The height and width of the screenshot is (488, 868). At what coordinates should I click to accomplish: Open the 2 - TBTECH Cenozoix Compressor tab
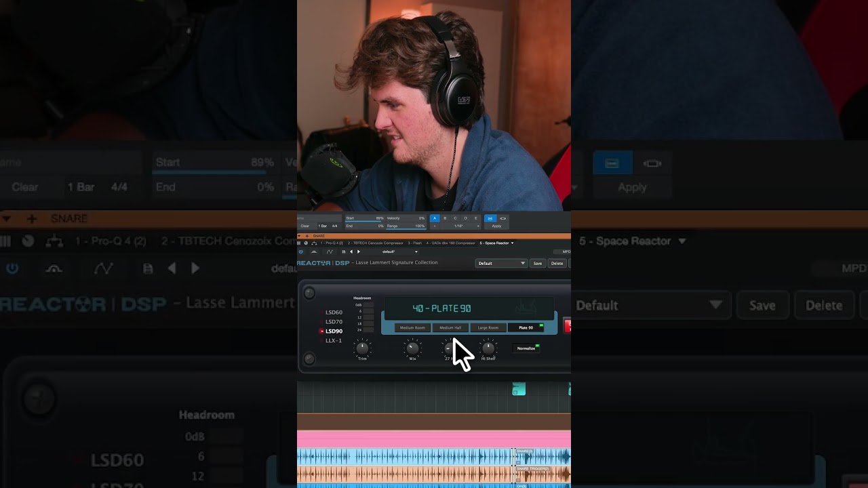click(x=376, y=243)
